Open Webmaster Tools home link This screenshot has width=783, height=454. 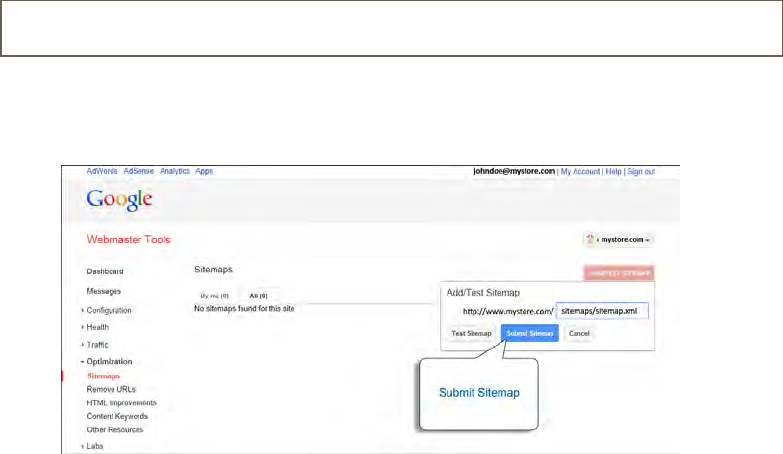128,239
